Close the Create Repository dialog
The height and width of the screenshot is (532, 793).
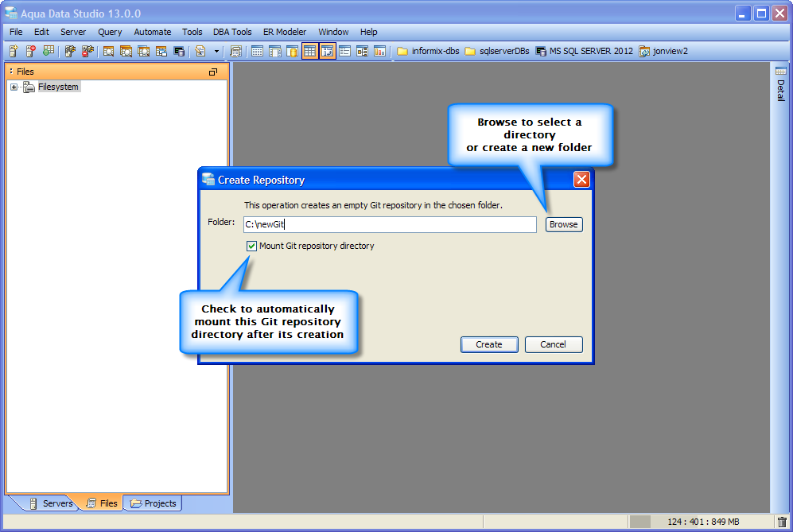pyautogui.click(x=581, y=180)
